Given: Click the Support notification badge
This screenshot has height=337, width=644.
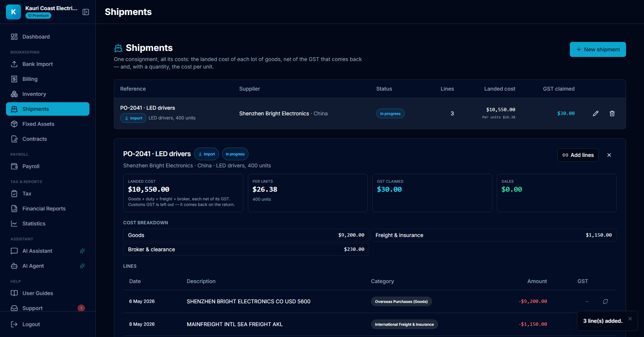Looking at the screenshot, I should point(81,308).
